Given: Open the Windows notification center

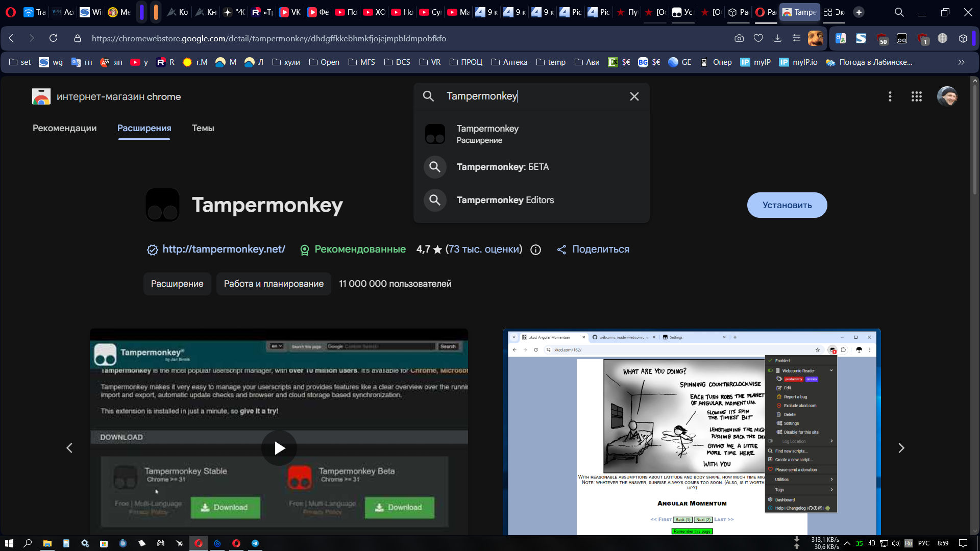Looking at the screenshot, I should click(x=963, y=543).
